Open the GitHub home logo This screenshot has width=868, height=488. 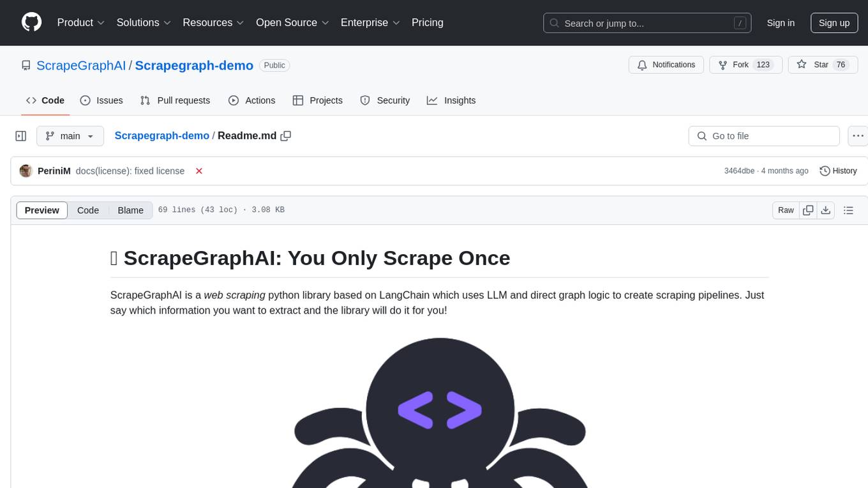(31, 22)
